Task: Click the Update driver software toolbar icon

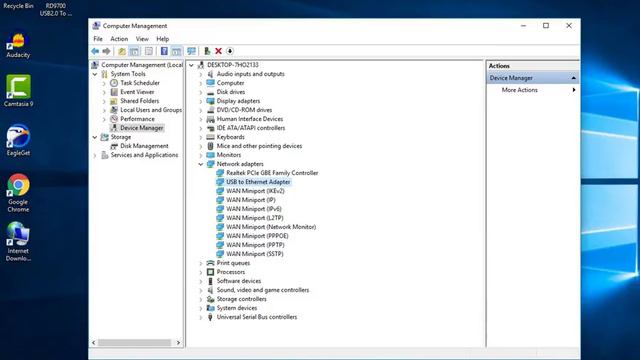Action: [x=207, y=51]
